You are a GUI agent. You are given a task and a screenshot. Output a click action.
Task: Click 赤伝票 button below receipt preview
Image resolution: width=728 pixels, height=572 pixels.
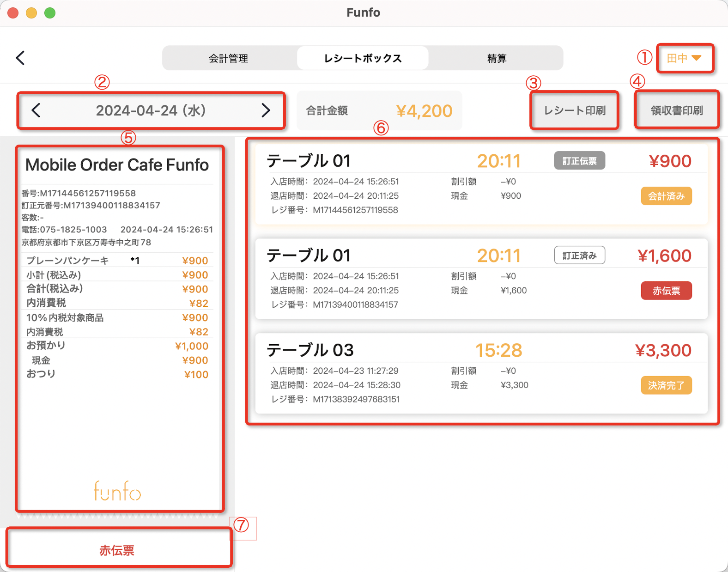117,550
